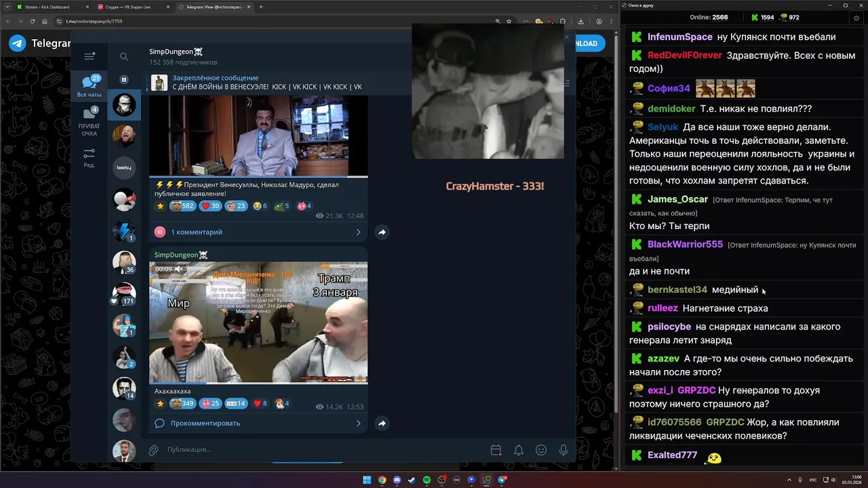Forward the "Ахахаахаха" post with share arrow
Screen dimensions: 868x488
tap(382, 423)
